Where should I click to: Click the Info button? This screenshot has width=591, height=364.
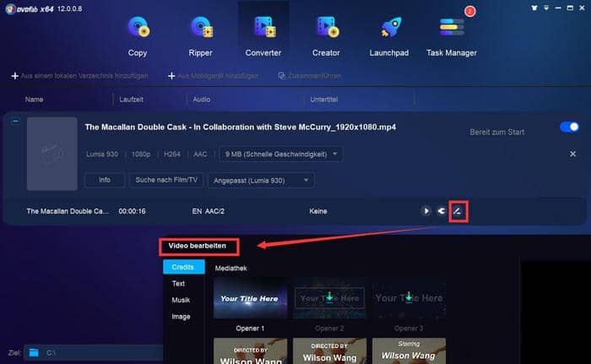(105, 180)
